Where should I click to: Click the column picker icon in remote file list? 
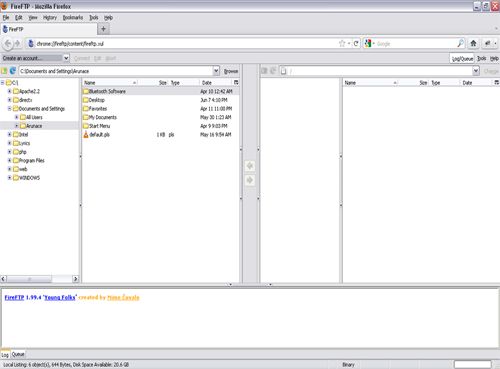click(497, 82)
